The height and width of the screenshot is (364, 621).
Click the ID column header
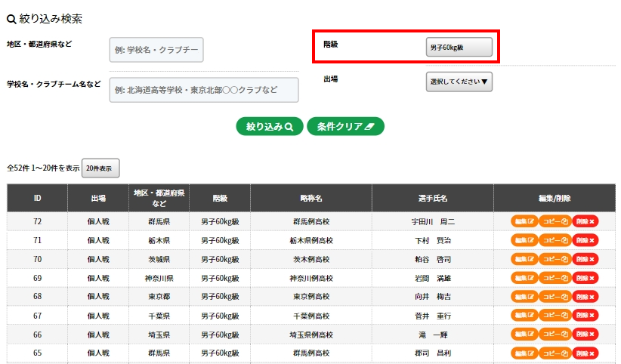[x=37, y=199]
